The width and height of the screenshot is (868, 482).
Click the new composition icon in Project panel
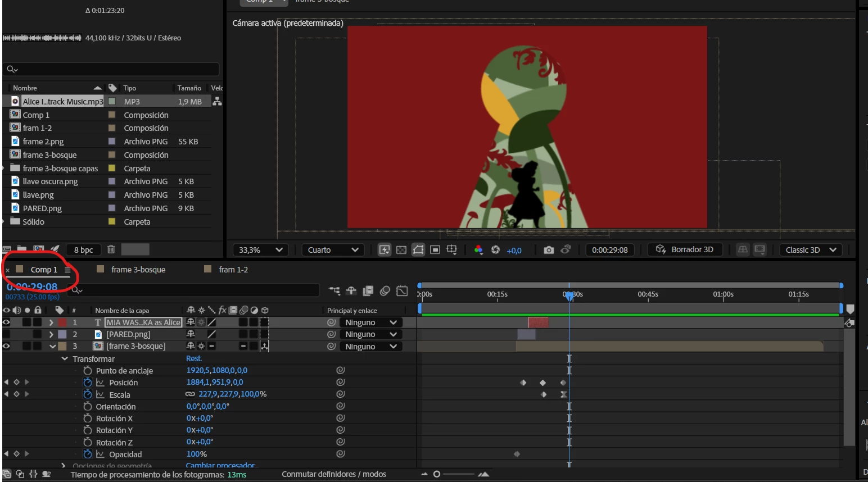coord(38,249)
